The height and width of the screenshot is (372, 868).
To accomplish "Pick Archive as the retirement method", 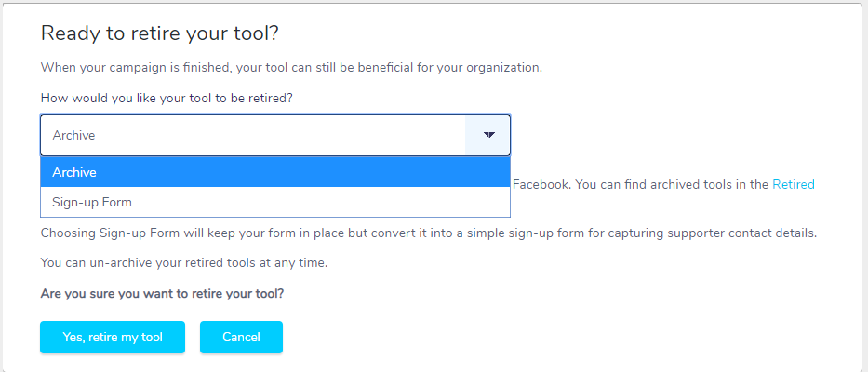I will coord(275,172).
